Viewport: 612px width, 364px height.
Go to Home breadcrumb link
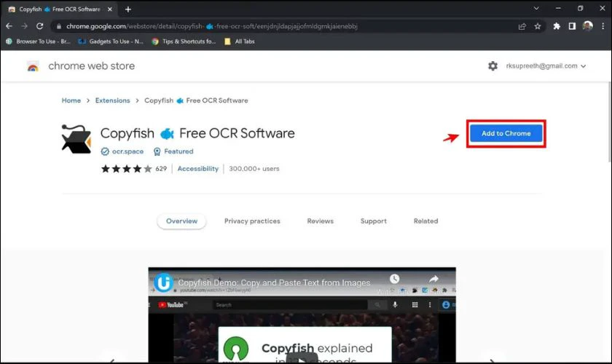[x=71, y=100]
